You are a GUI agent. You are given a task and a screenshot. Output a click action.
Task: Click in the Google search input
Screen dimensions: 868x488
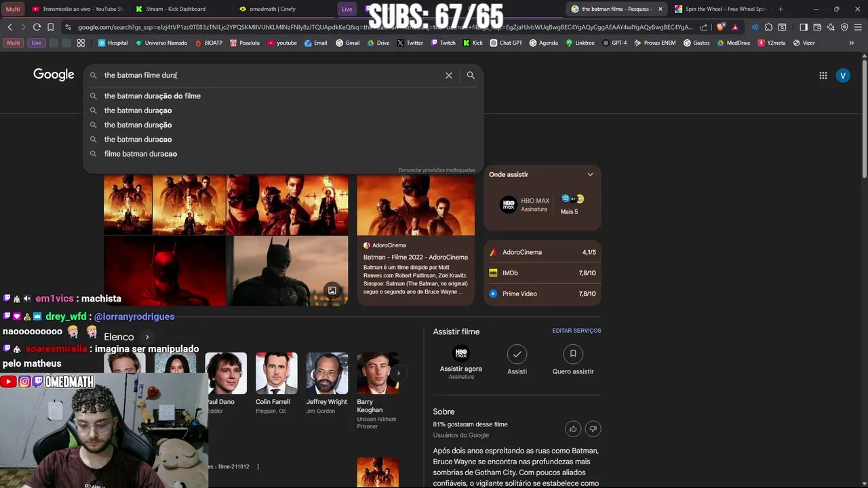271,75
